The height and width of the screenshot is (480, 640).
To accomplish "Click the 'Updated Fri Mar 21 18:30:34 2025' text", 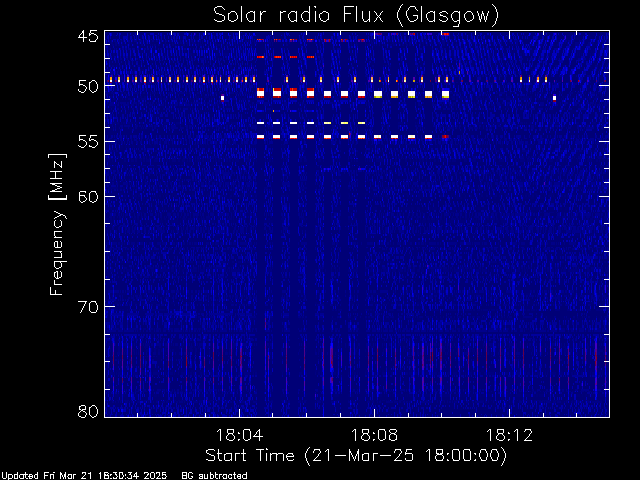I will pyautogui.click(x=84, y=476).
